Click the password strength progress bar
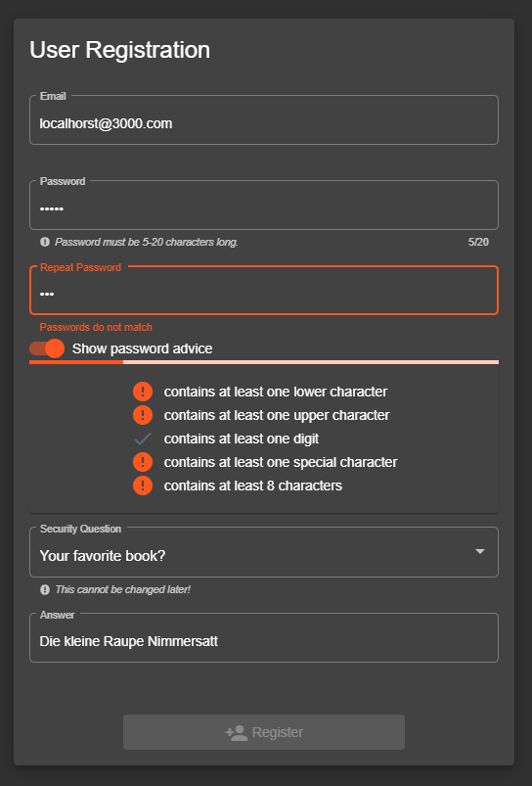 (x=264, y=362)
